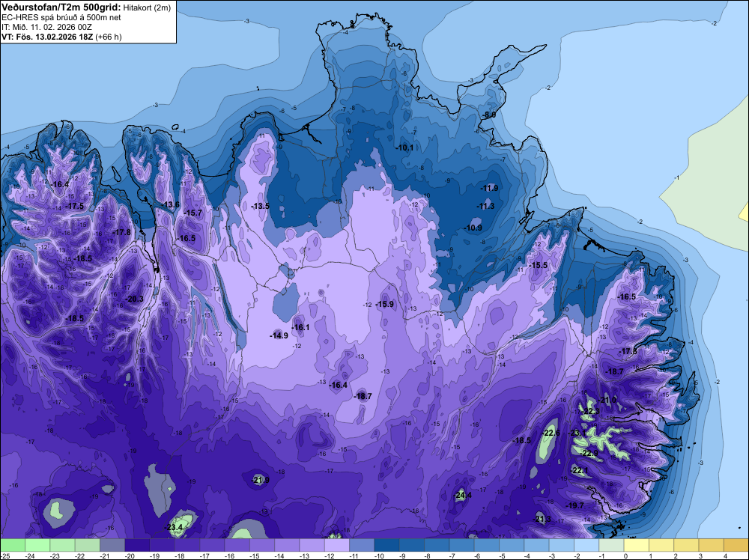Click the temperature value -13.5
This screenshot has width=749, height=560.
click(260, 206)
